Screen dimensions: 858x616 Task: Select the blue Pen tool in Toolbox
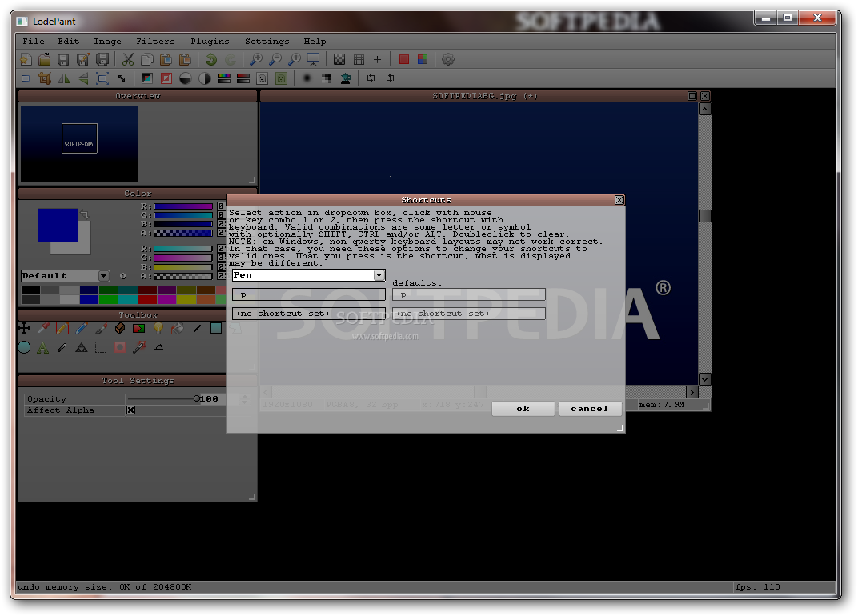(82, 328)
